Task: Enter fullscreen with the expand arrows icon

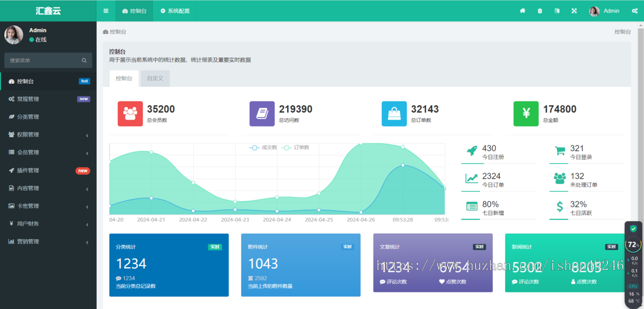Action: click(x=574, y=11)
